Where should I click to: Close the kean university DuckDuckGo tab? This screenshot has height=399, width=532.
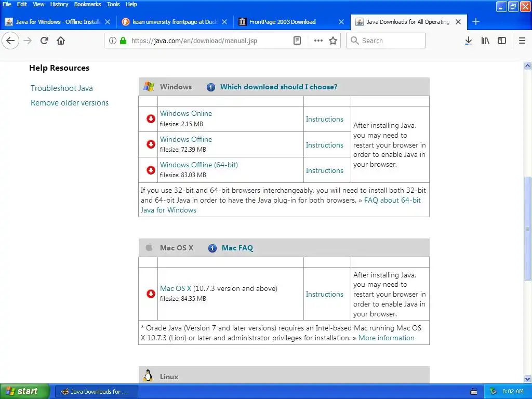click(224, 22)
